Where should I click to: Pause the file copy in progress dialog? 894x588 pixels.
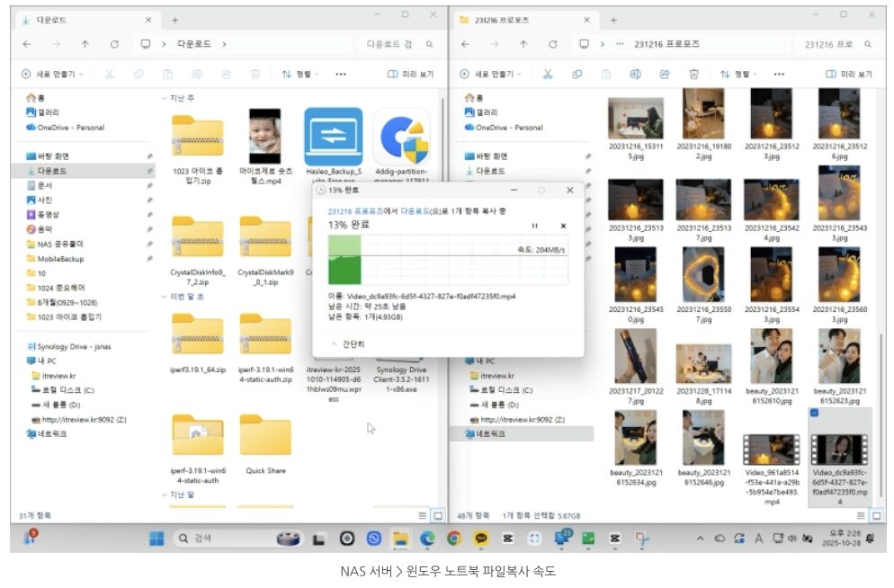(x=534, y=226)
